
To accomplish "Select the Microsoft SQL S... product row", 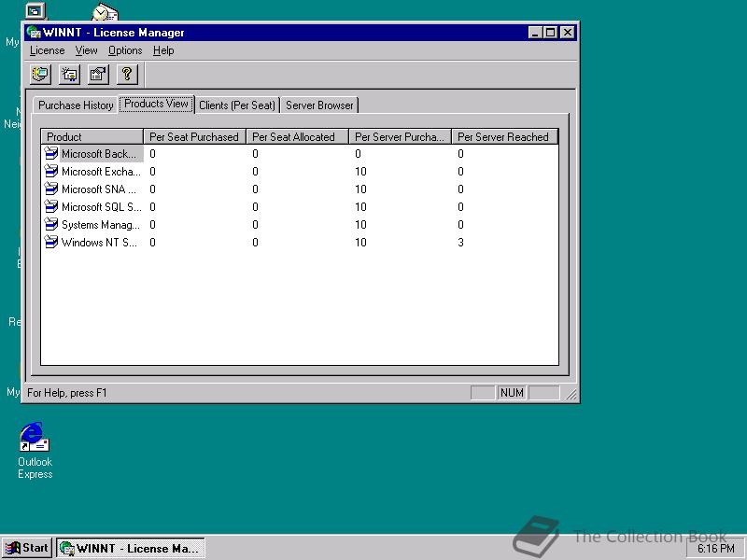I will tap(300, 206).
